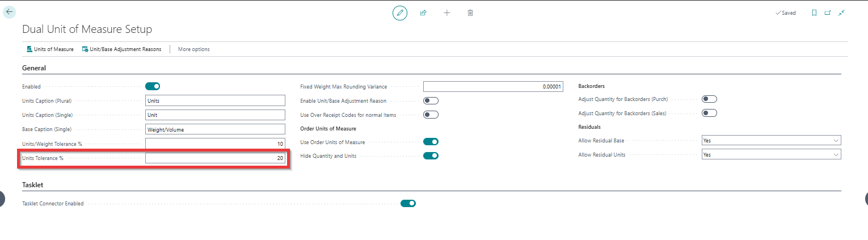
Task: Collapse the page with shrink arrows icon
Action: (x=842, y=12)
